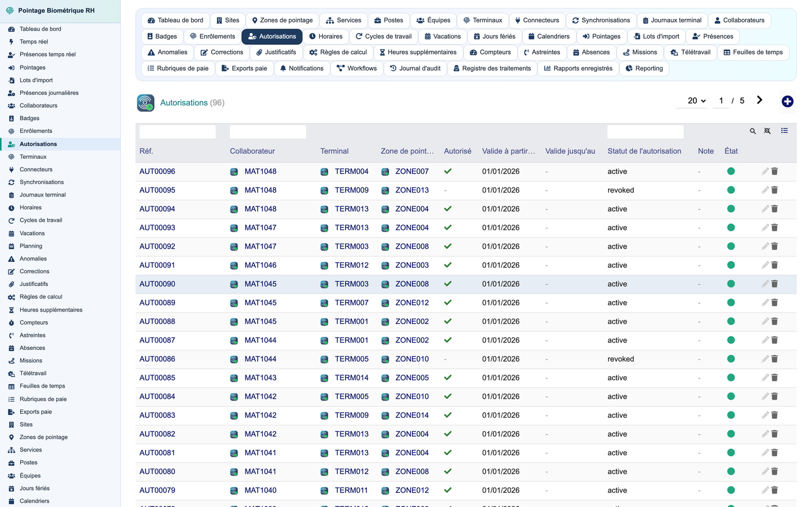
Task: Click the Pointage Biométrique RH fingerprint logo
Action: coord(10,11)
